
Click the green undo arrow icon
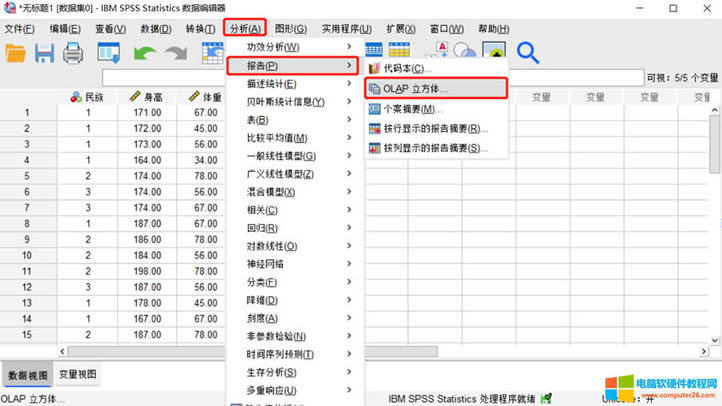[x=145, y=53]
